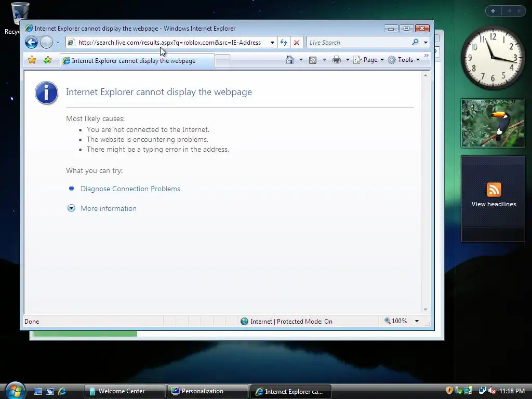Expand the Home button dropdown arrow
Viewport: 532px width, 399px height.
point(301,60)
